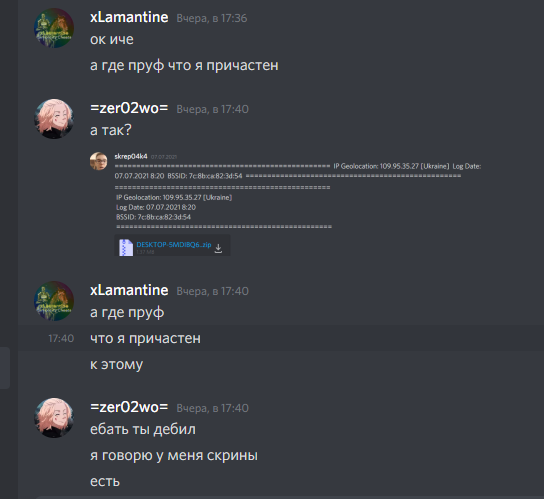Screen dimensions: 544x499
Task: Click the zip file document icon
Action: pos(126,247)
